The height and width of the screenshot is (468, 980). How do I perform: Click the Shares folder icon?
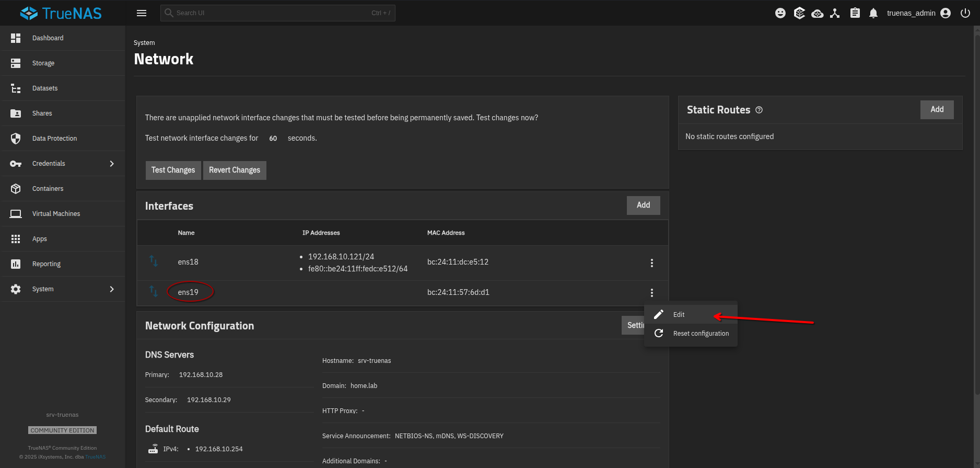[x=16, y=113]
